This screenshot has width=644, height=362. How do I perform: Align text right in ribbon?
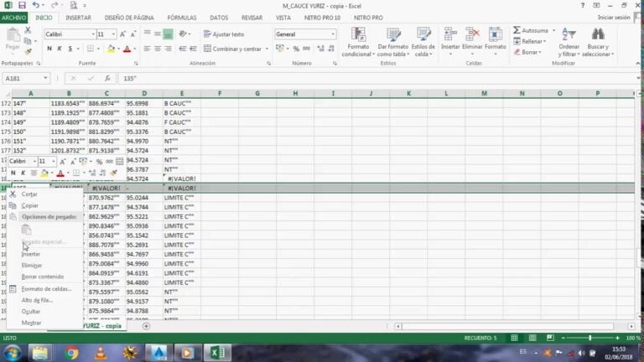tap(168, 49)
